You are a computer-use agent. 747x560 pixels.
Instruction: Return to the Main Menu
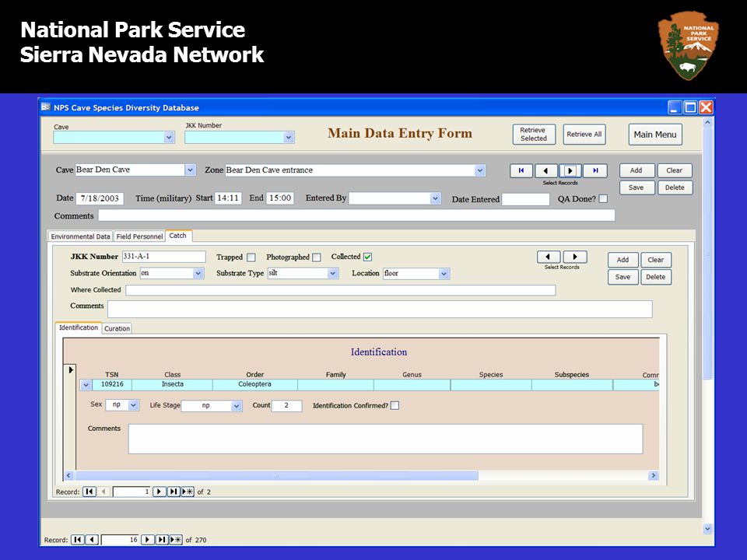[655, 135]
